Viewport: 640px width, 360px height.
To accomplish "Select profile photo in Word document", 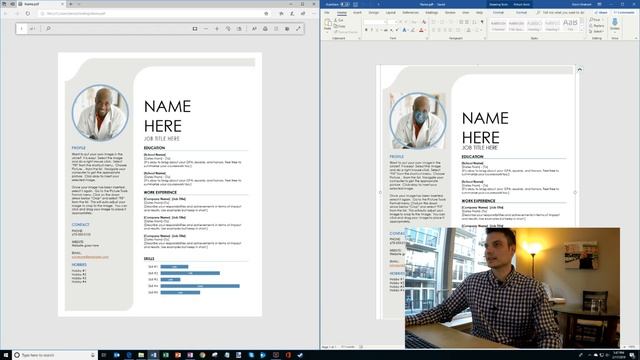I will [x=417, y=121].
